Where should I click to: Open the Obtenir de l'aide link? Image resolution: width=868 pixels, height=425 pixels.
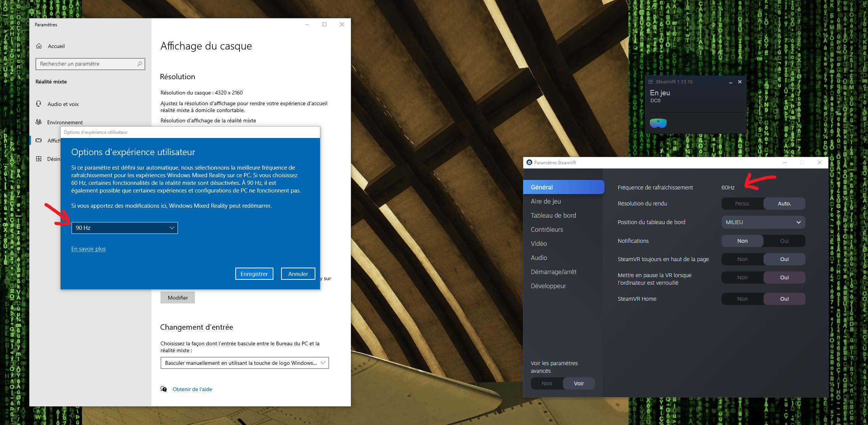pos(192,389)
